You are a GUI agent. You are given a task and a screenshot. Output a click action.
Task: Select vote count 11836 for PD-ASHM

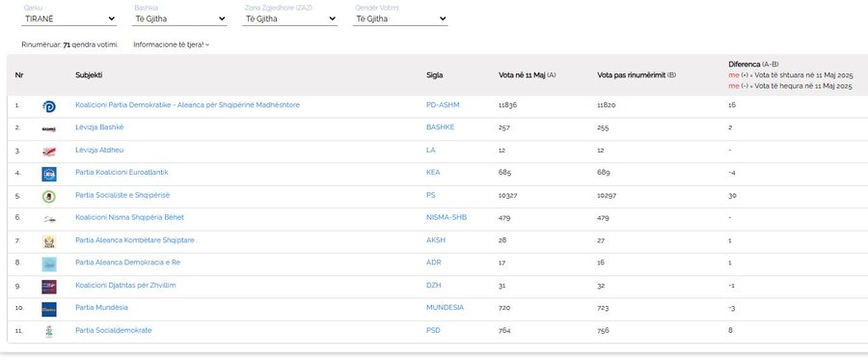[507, 104]
